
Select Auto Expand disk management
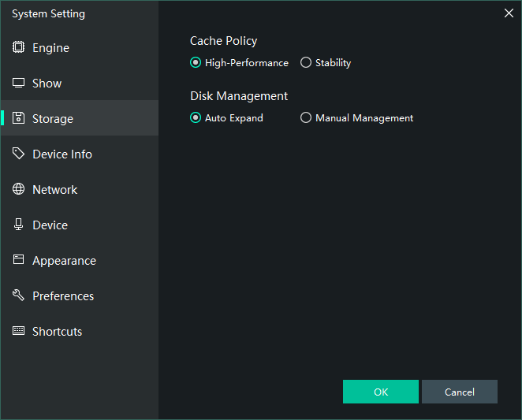196,118
